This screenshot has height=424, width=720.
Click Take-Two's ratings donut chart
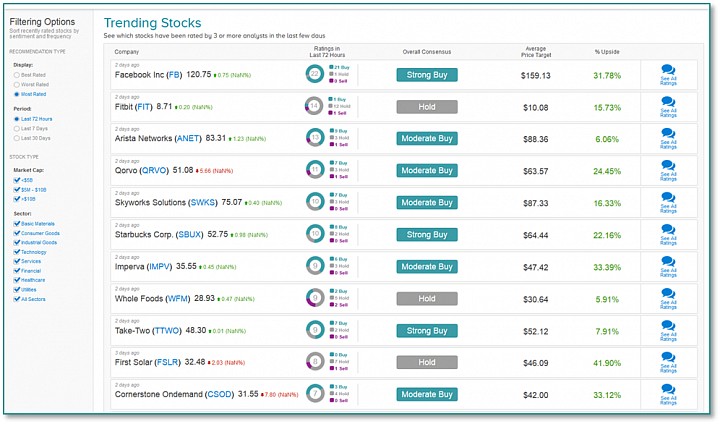(315, 329)
